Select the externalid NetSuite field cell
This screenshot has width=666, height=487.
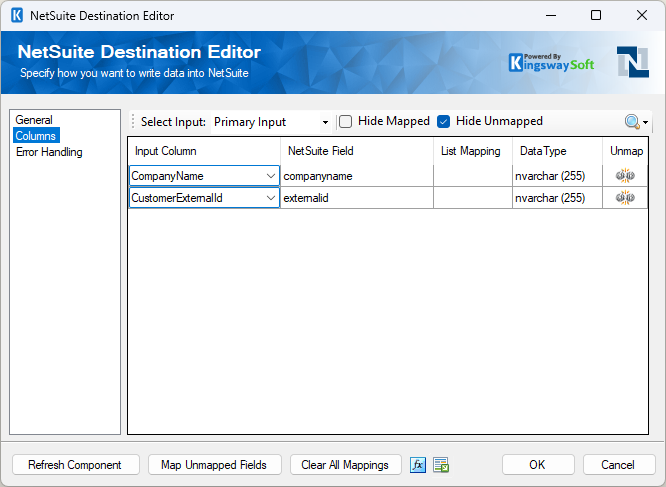tap(357, 198)
